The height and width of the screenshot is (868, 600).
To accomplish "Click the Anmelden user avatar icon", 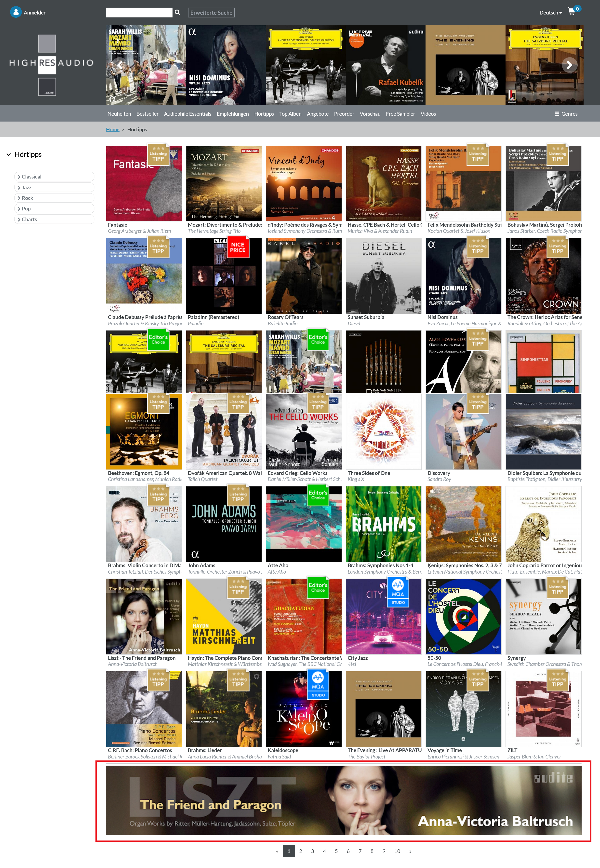I will tap(16, 13).
